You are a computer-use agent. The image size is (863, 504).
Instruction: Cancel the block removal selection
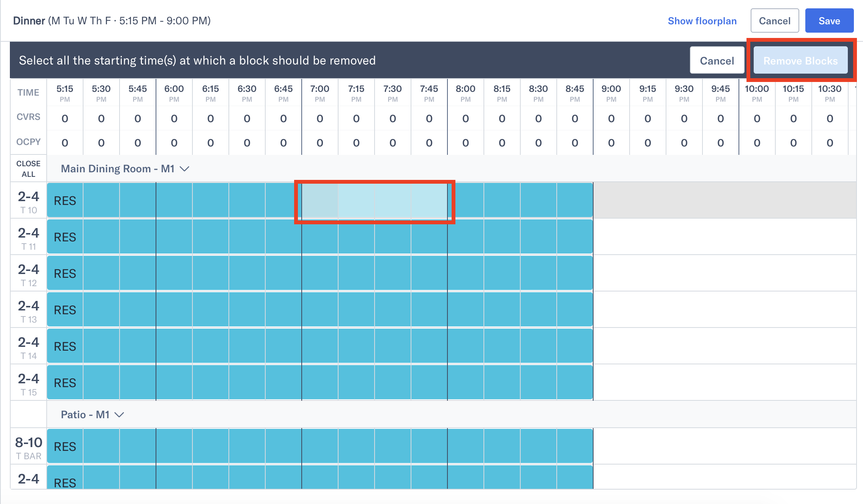[717, 60]
